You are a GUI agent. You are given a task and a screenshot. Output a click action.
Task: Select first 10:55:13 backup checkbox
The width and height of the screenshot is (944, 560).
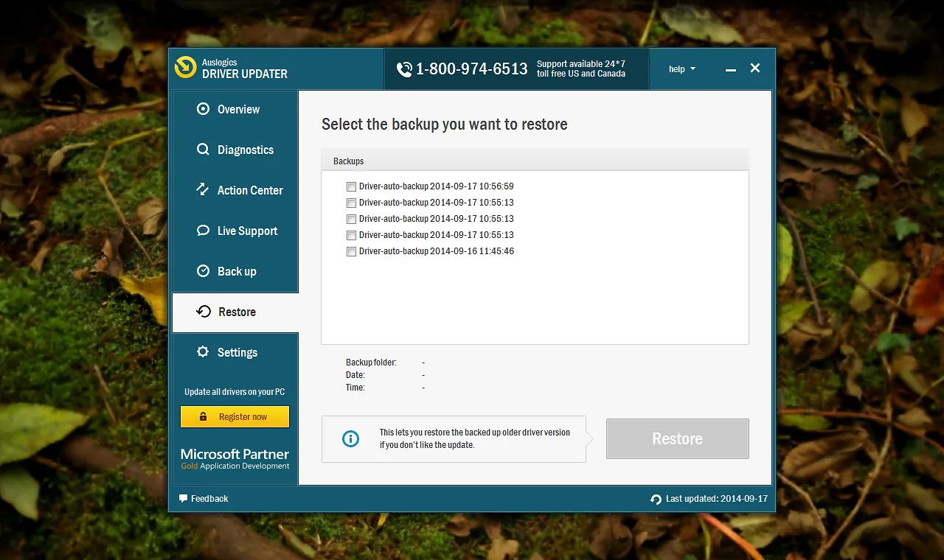pos(352,203)
